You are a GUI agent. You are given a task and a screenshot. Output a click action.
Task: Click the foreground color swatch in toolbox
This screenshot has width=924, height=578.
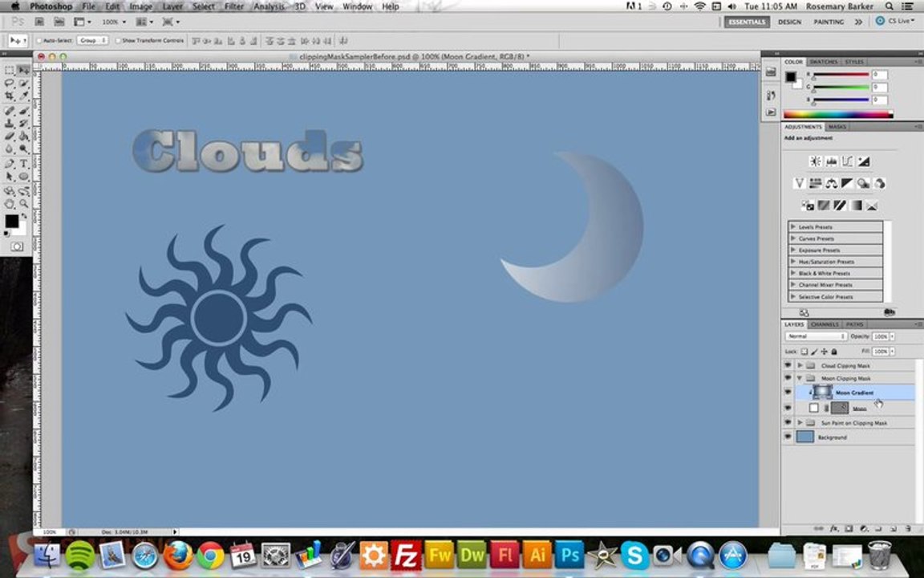tap(11, 222)
